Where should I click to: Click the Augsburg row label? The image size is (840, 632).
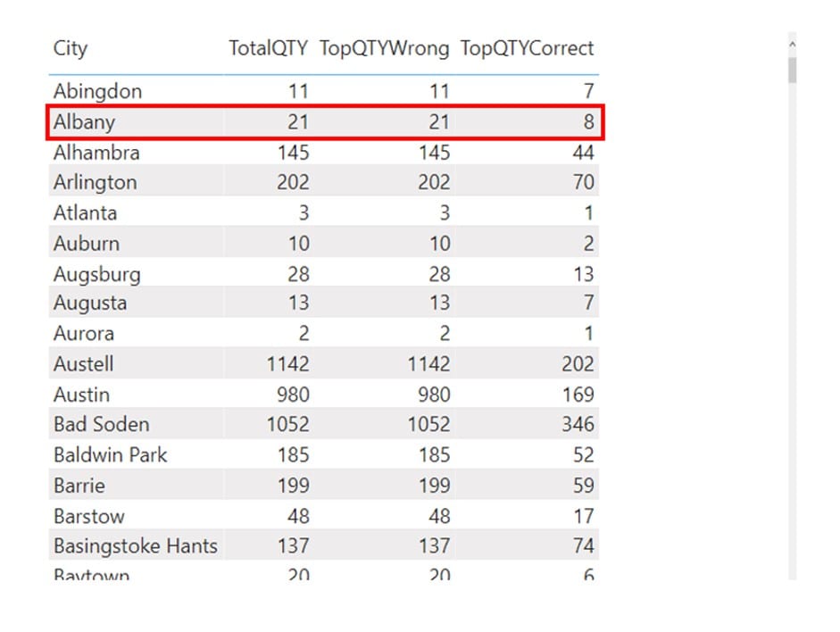[x=97, y=275]
